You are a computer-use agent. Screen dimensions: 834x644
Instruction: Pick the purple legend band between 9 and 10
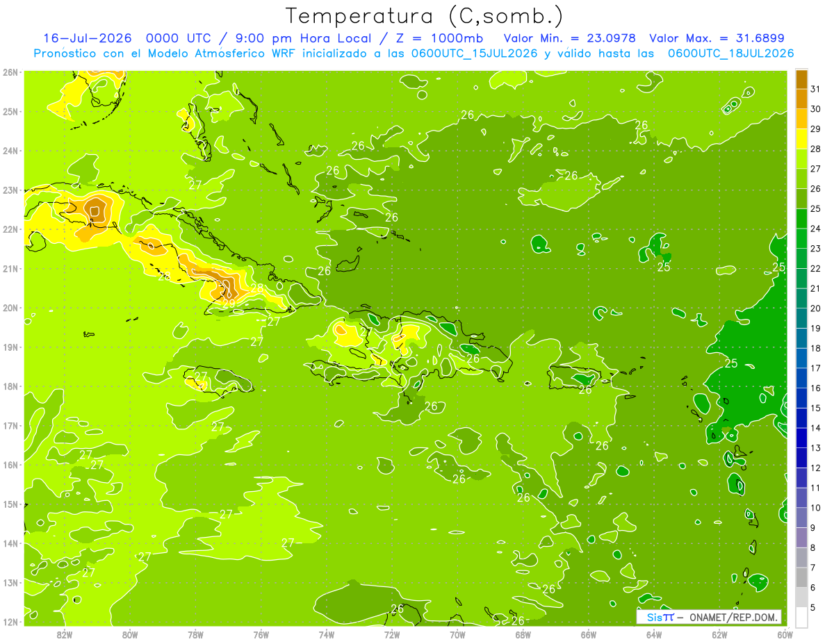click(x=801, y=518)
